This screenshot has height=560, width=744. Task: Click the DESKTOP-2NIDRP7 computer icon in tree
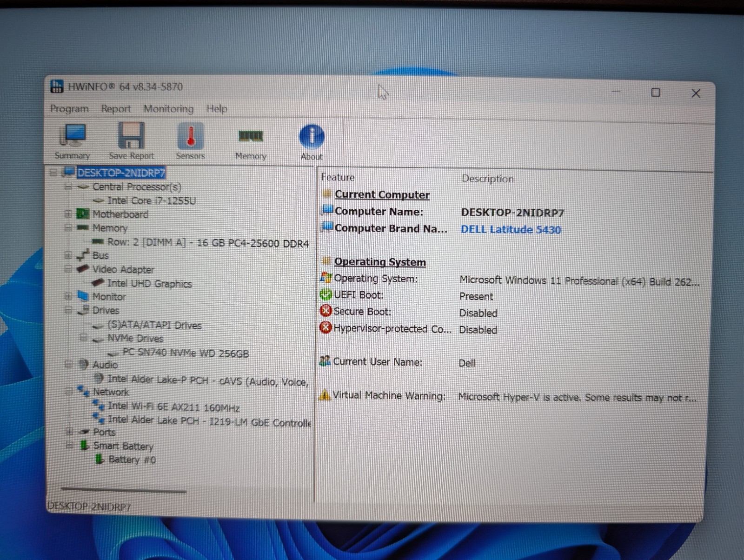tap(69, 172)
